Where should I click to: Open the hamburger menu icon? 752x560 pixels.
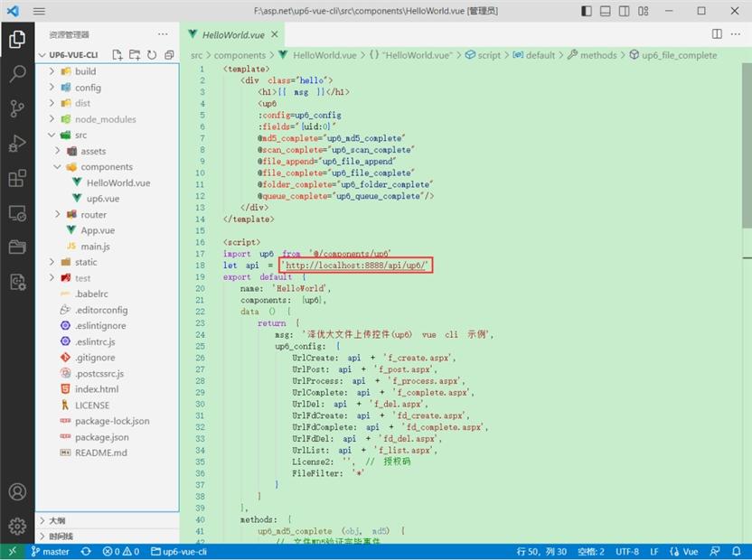click(x=38, y=11)
